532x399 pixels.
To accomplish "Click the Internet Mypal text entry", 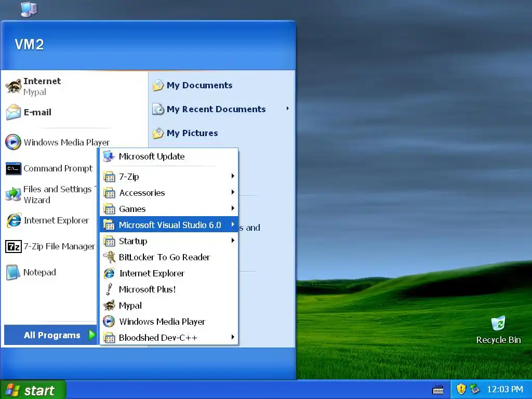I will click(x=42, y=86).
